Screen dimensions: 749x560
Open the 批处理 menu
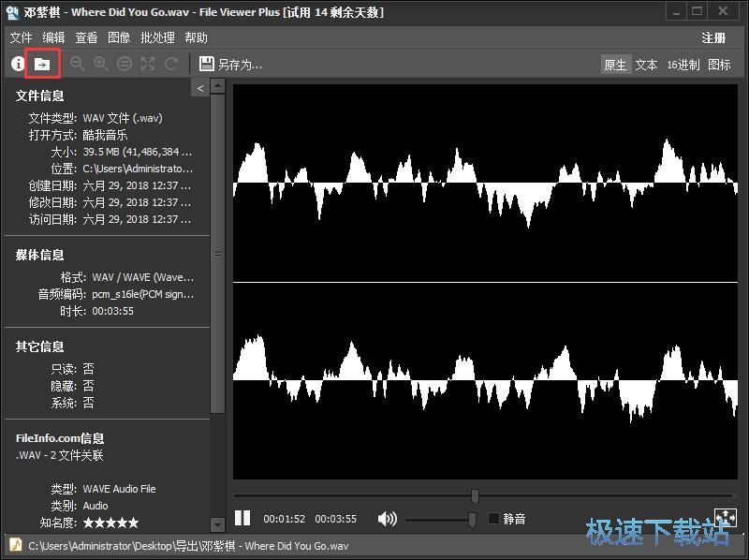157,37
